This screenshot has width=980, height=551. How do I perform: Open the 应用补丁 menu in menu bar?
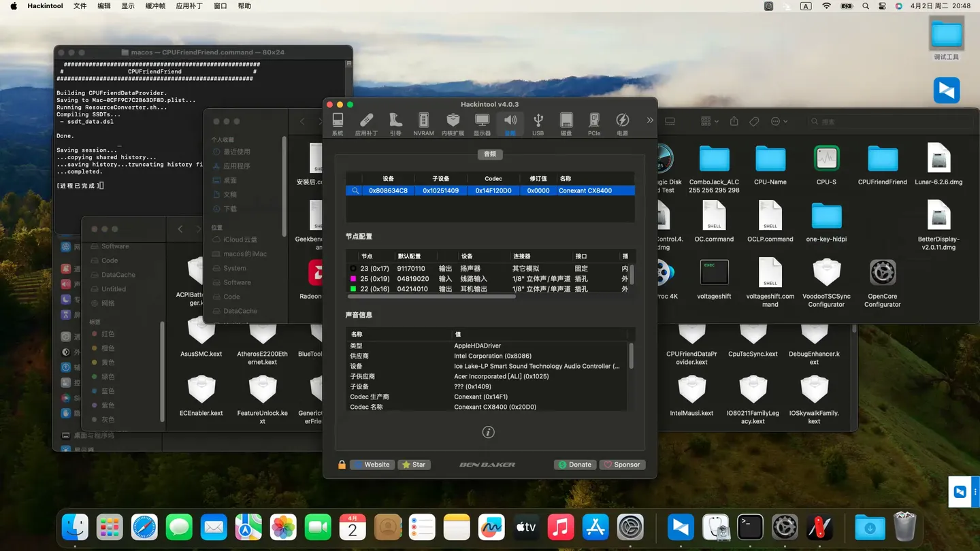(189, 6)
